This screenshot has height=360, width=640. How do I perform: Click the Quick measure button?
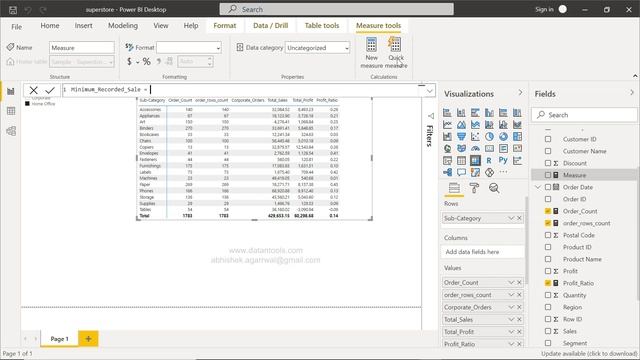(x=396, y=53)
